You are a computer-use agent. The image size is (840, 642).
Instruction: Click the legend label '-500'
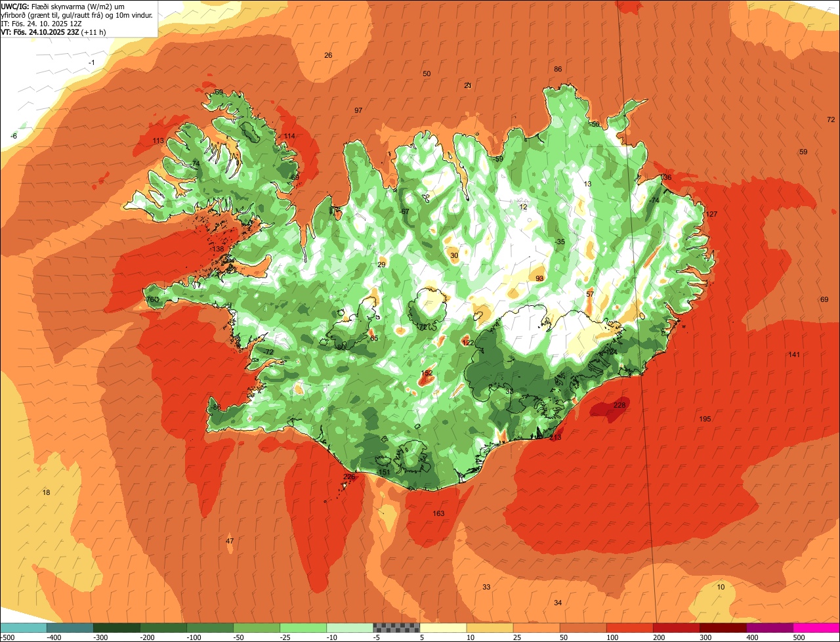[x=8, y=637]
